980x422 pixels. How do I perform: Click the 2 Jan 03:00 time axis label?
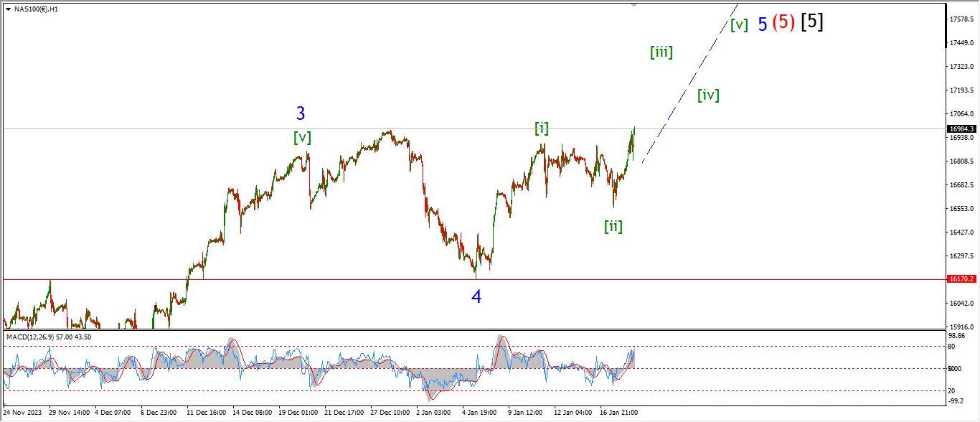click(433, 413)
